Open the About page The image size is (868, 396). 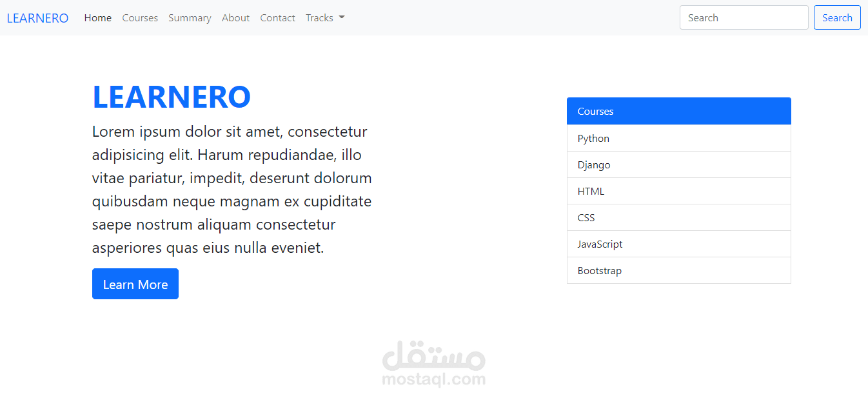coord(235,17)
